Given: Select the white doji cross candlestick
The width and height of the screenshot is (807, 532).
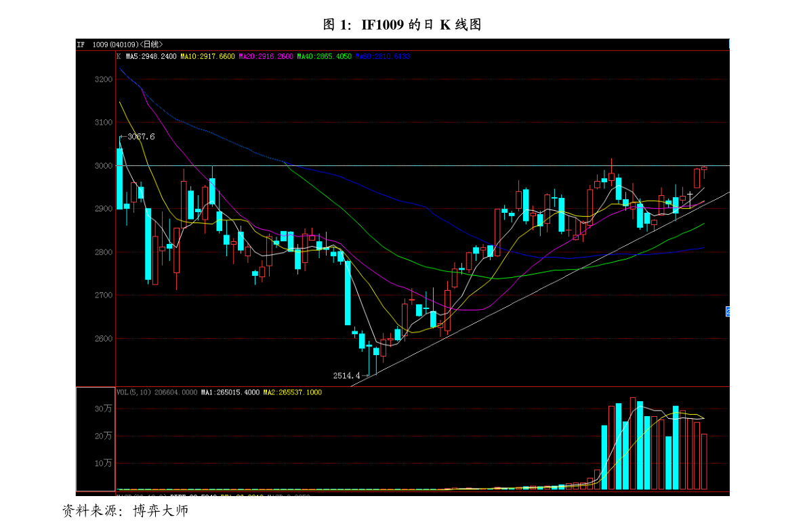Looking at the screenshot, I should pyautogui.click(x=690, y=195).
